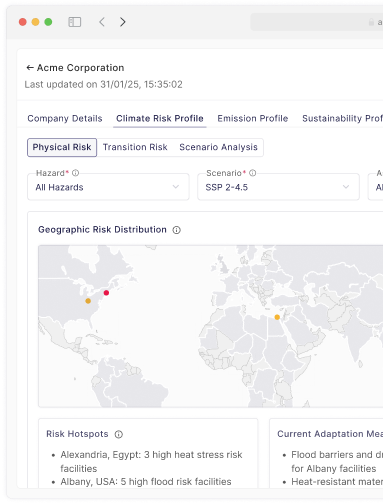Click the Risk Hotspots heading
The width and height of the screenshot is (383, 504).
click(x=77, y=434)
